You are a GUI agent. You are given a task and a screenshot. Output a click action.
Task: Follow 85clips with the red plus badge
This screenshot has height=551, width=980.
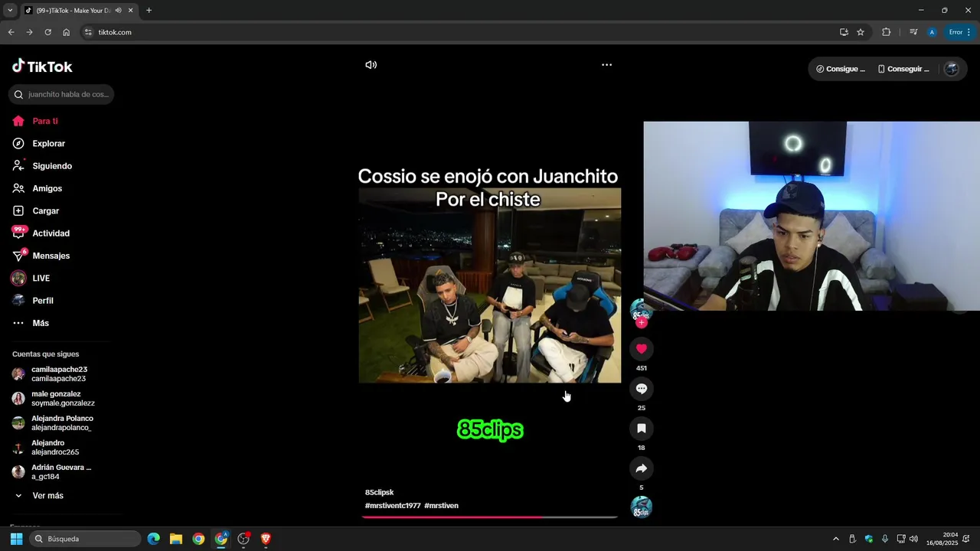(x=642, y=323)
